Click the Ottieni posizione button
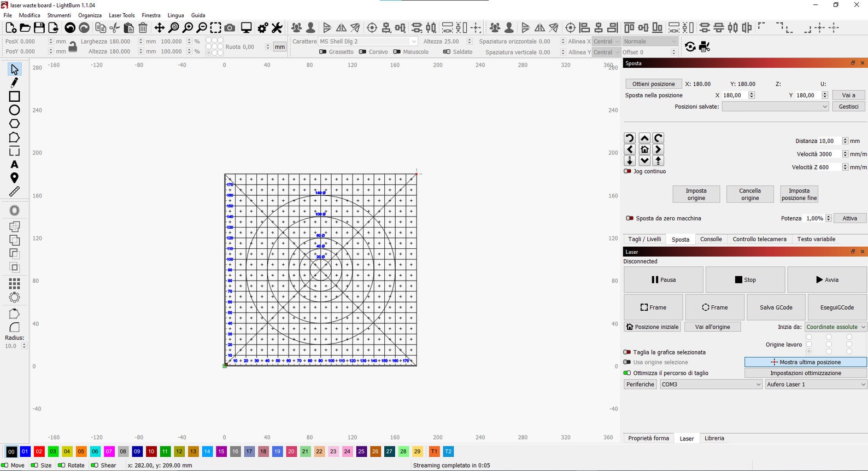 tap(653, 84)
